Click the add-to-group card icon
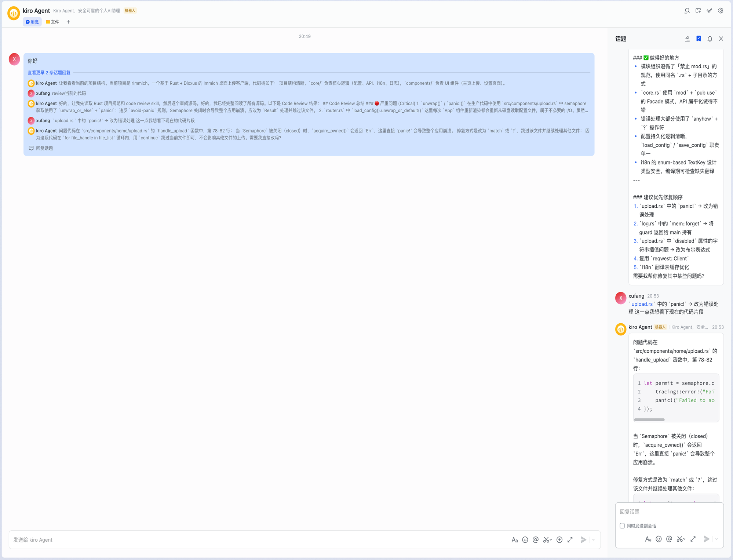 point(698,11)
